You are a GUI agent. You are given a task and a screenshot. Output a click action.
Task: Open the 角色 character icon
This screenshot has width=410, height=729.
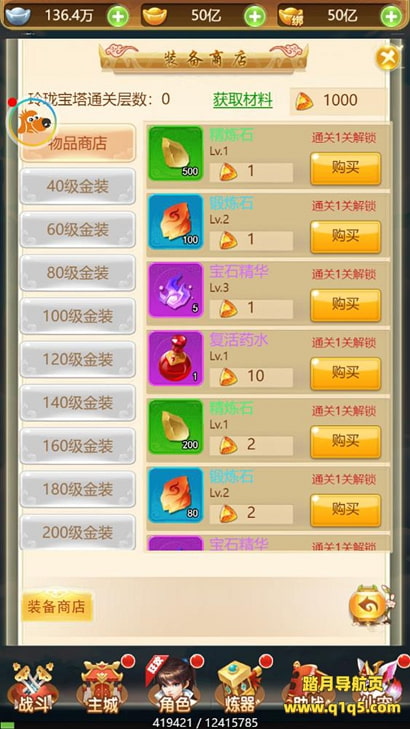pyautogui.click(x=173, y=686)
